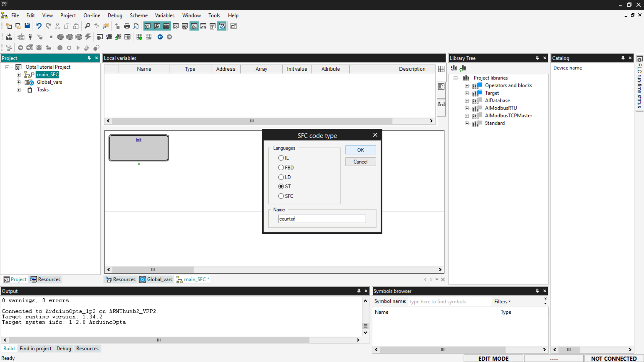Click the blue Back navigation arrow
This screenshot has width=644, height=362.
point(160,37)
